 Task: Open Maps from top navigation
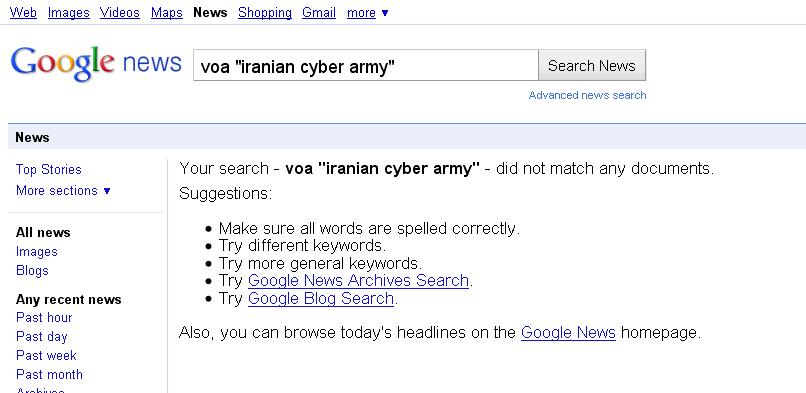point(167,13)
